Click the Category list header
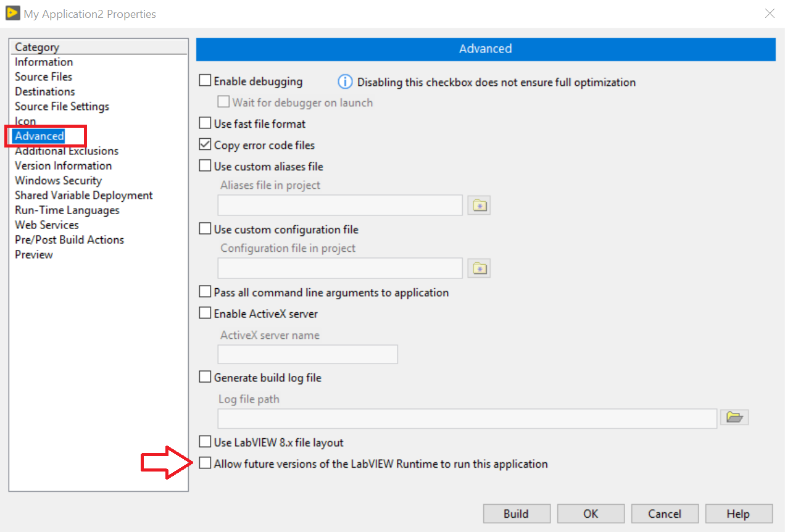This screenshot has height=532, width=785. tap(99, 47)
